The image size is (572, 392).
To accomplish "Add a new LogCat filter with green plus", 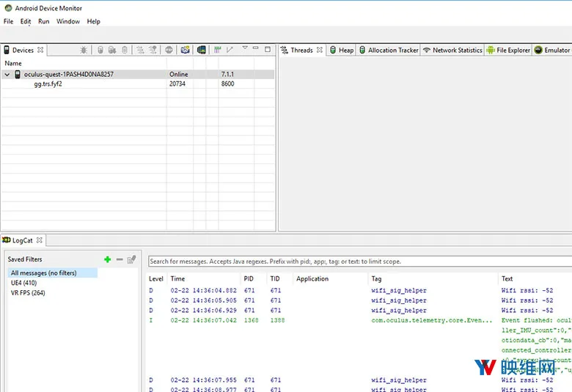I will coord(107,259).
